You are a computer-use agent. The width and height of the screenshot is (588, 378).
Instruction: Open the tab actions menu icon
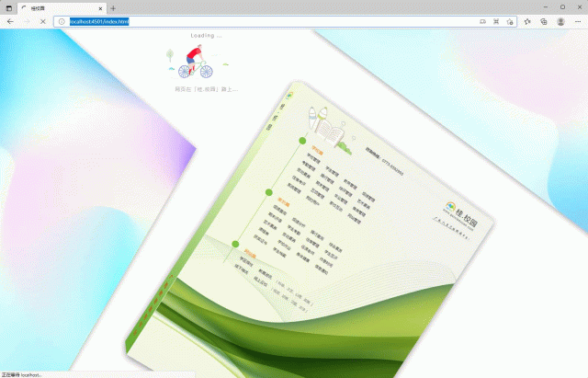[9, 6]
